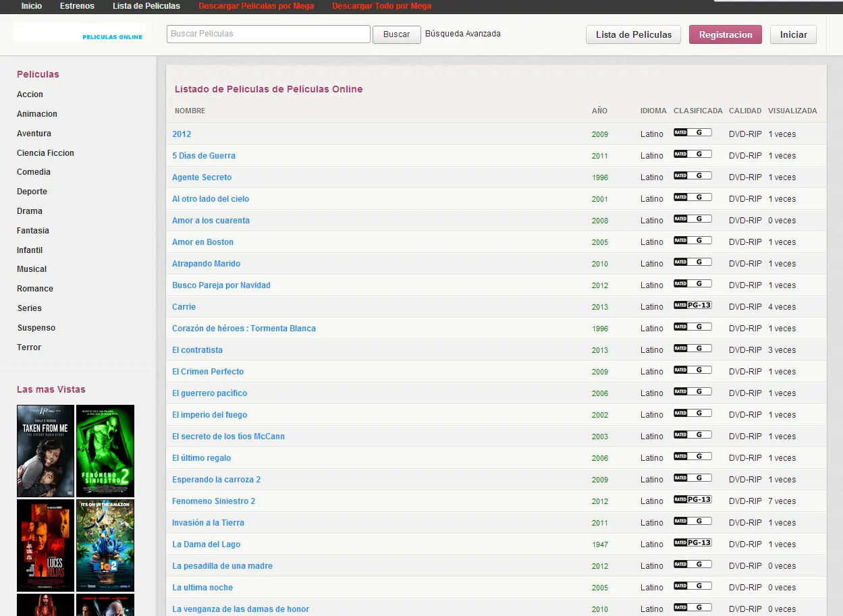Select the Drama category
Screen dimensions: 843x616
coord(30,211)
